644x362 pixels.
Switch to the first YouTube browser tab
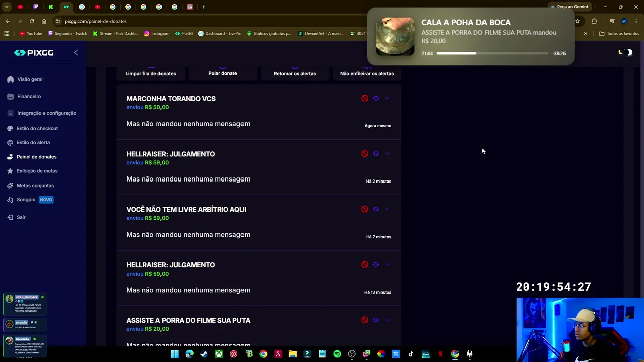(x=20, y=7)
